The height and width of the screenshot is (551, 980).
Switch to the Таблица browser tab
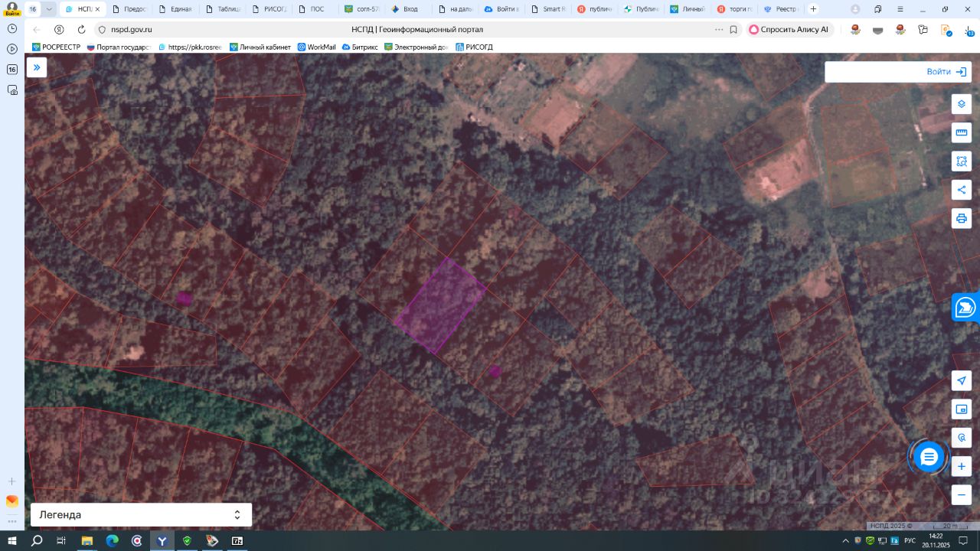click(x=223, y=9)
